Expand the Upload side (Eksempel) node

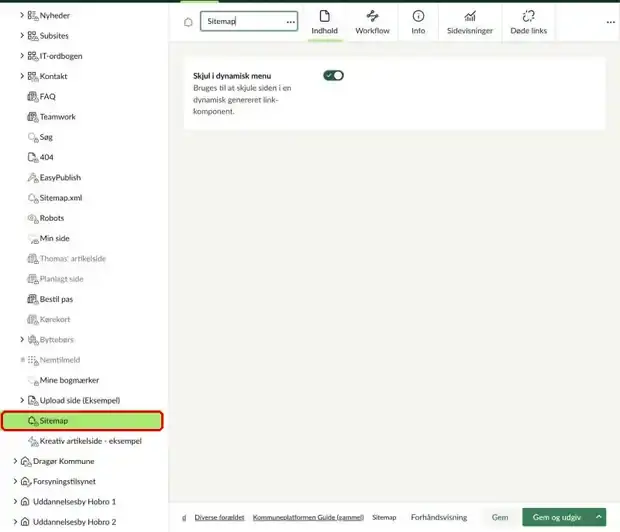[x=22, y=400]
